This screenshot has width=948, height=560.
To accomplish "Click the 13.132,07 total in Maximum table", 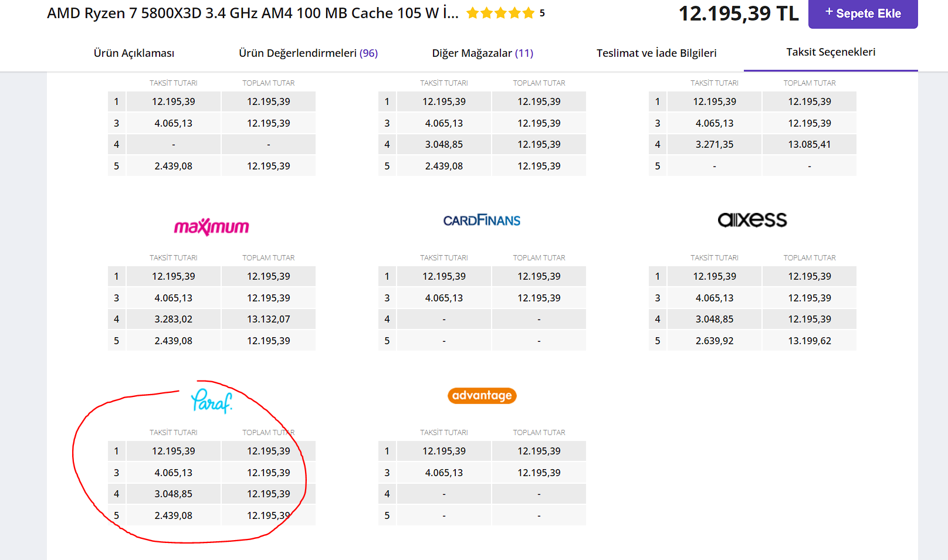I will tap(268, 319).
